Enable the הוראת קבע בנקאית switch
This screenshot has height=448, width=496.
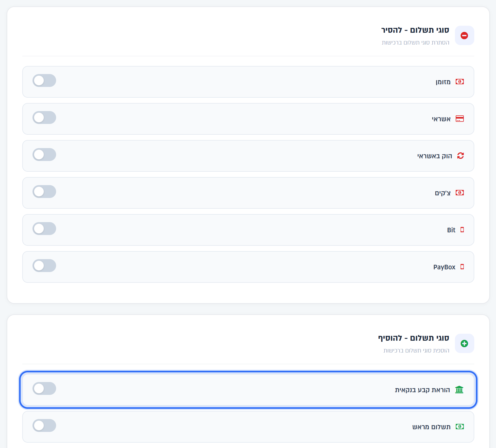tap(44, 388)
